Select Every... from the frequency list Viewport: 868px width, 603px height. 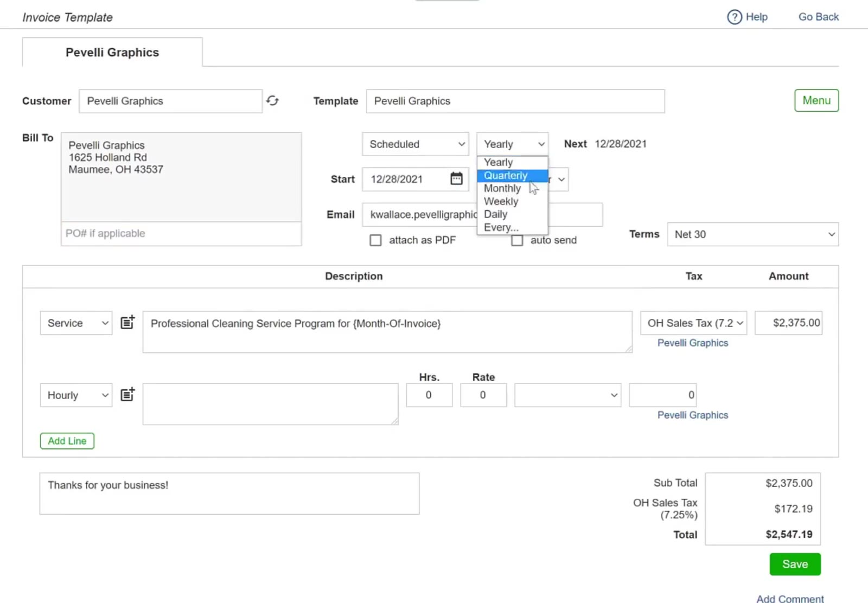click(x=513, y=227)
